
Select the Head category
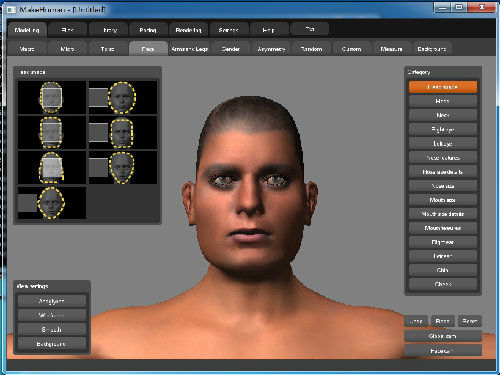[x=443, y=101]
